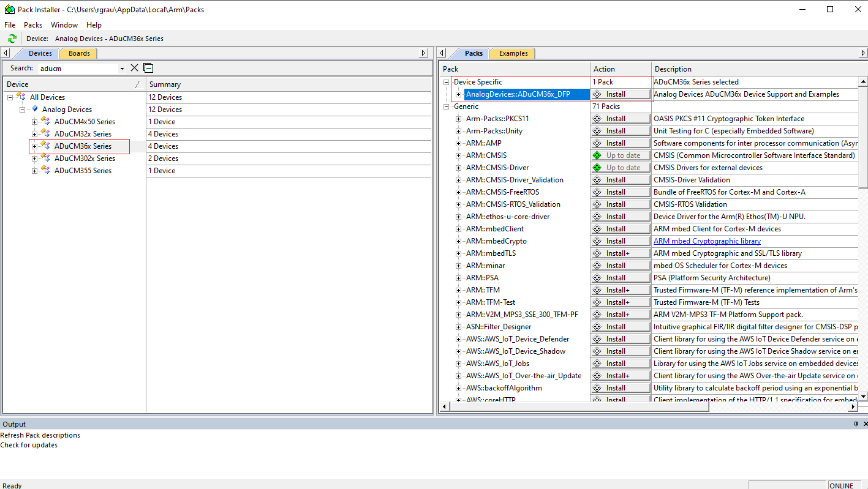Click the collapse-all icon beside search clear

click(x=148, y=68)
